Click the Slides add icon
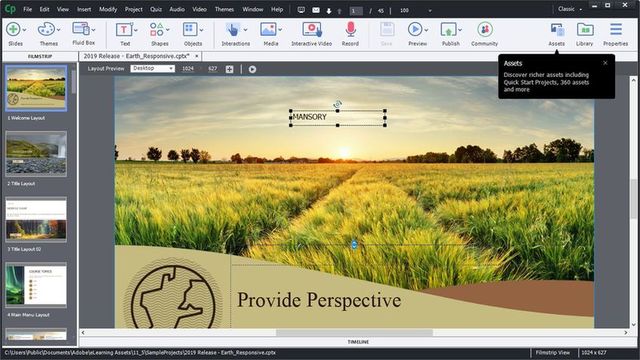640x360 pixels. pyautogui.click(x=13, y=29)
